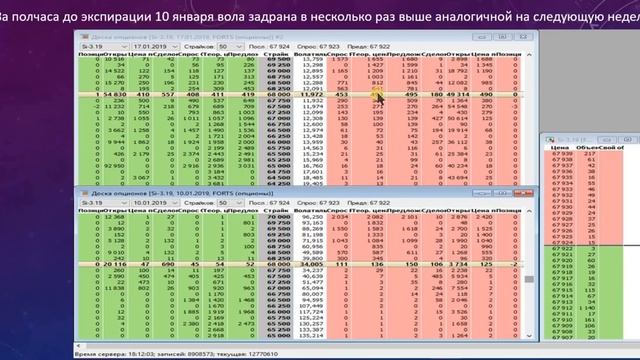Open strikes count dropdown in 10.01.2019 board
640x360 pixels.
click(x=230, y=203)
